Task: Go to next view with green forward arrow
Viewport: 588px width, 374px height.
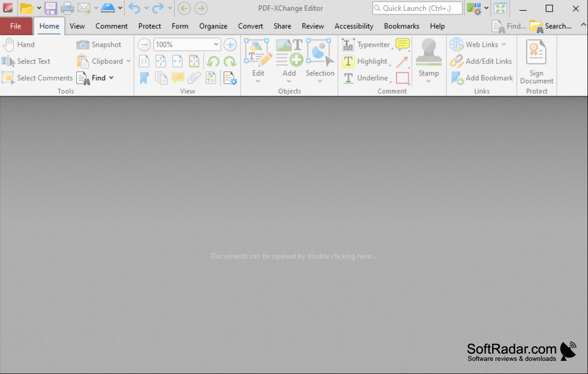Action: click(x=201, y=8)
